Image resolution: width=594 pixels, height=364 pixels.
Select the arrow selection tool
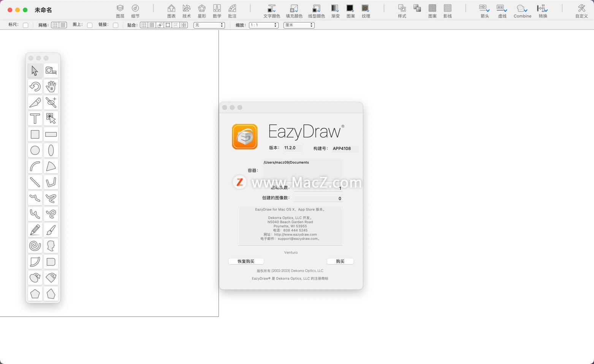35,71
